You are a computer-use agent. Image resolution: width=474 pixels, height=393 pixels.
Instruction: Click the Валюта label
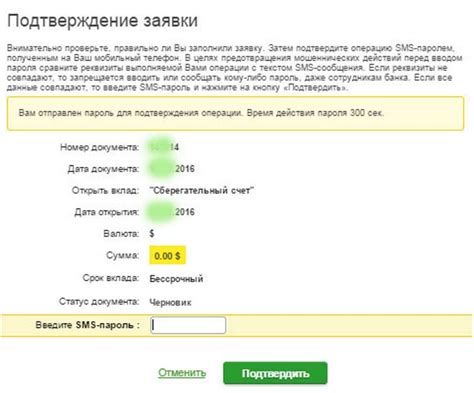(x=121, y=234)
